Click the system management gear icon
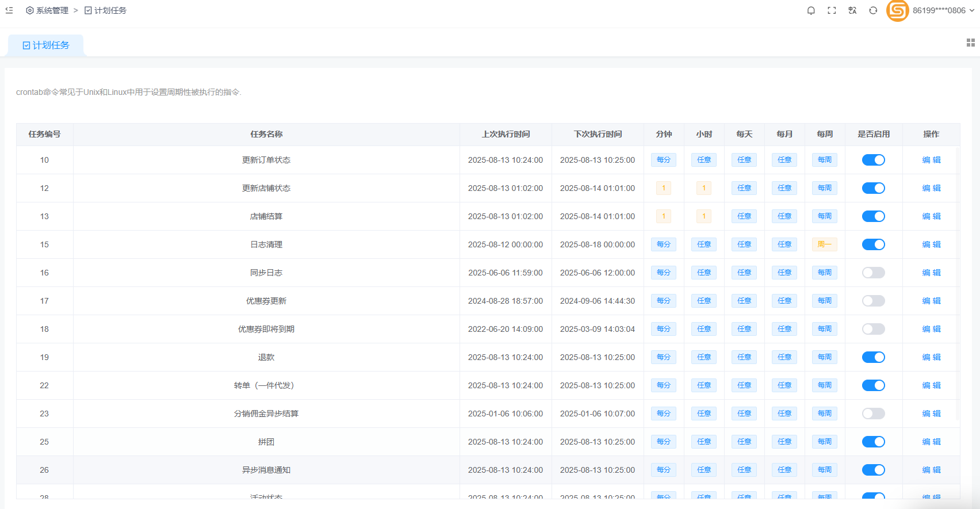Screen dimensions: 980x509 pos(30,10)
